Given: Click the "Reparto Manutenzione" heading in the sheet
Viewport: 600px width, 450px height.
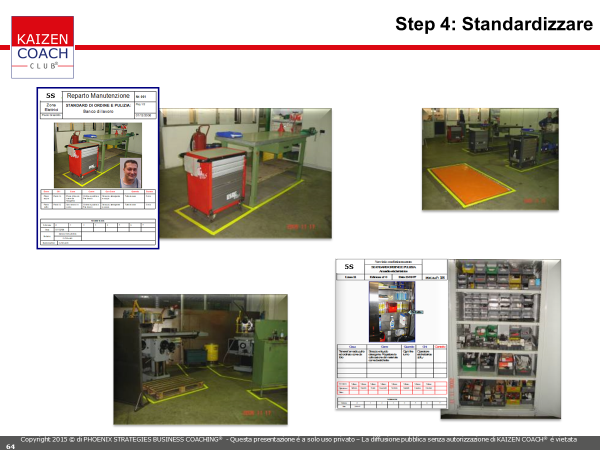Looking at the screenshot, I should (98, 96).
